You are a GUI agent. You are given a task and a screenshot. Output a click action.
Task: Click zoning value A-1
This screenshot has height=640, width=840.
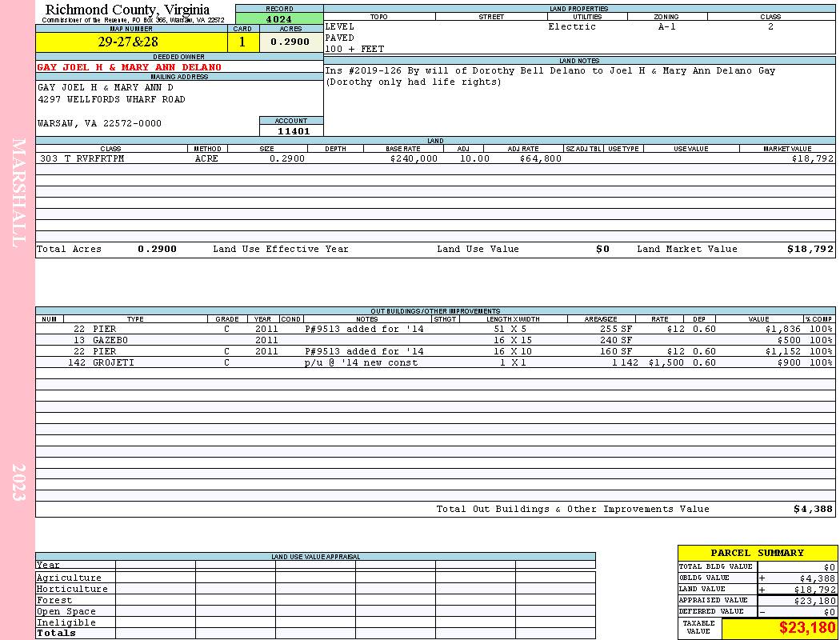[x=667, y=26]
